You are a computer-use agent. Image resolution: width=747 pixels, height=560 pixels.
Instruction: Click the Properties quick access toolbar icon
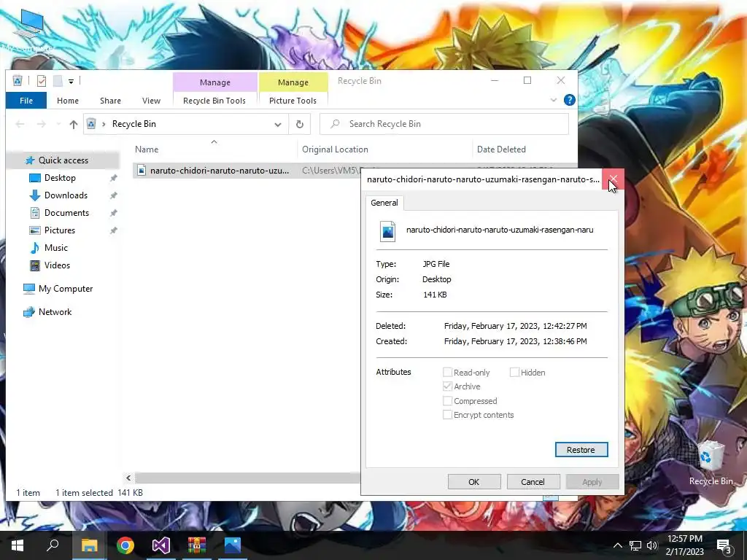click(x=42, y=81)
